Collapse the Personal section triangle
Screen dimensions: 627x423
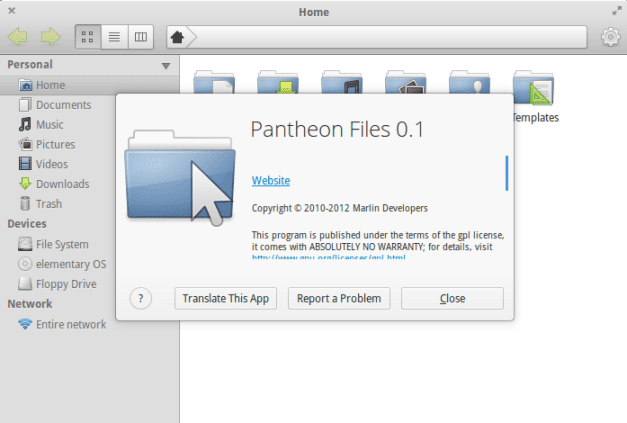pos(166,66)
